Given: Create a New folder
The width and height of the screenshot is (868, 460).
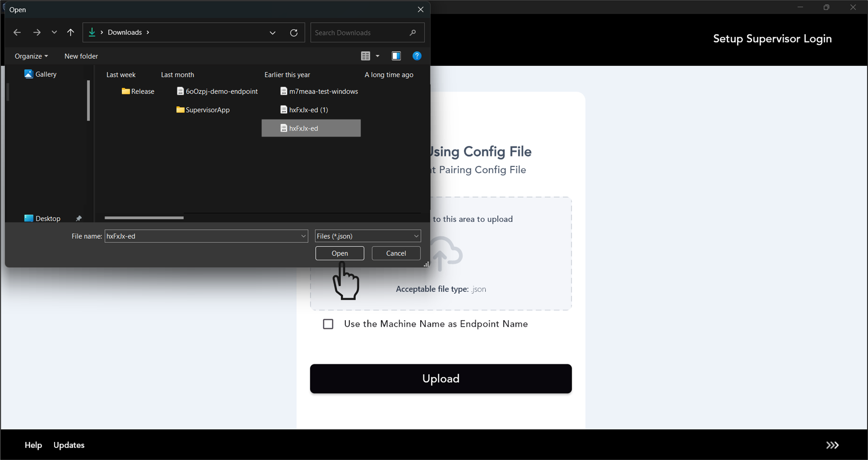Looking at the screenshot, I should [x=81, y=56].
